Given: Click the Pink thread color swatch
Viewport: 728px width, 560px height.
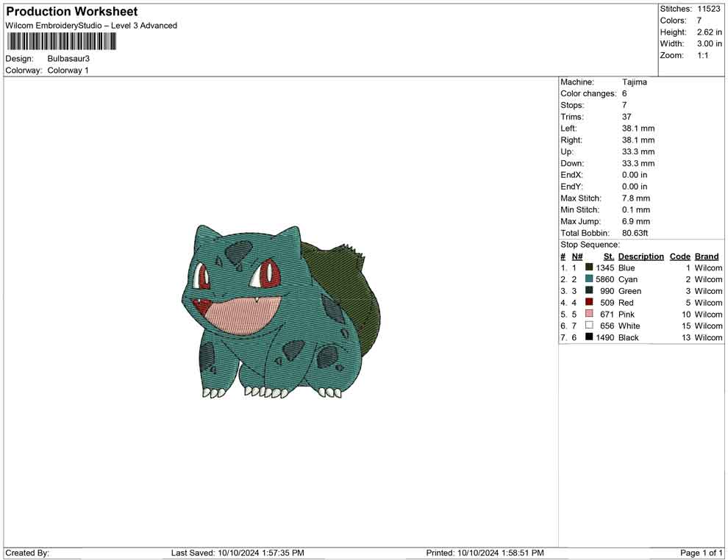Looking at the screenshot, I should pos(589,313).
